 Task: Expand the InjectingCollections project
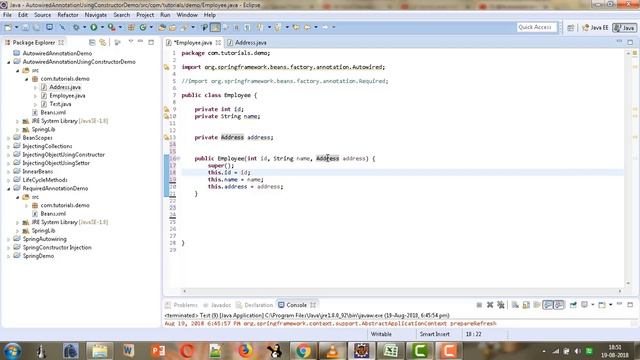pyautogui.click(x=9, y=146)
